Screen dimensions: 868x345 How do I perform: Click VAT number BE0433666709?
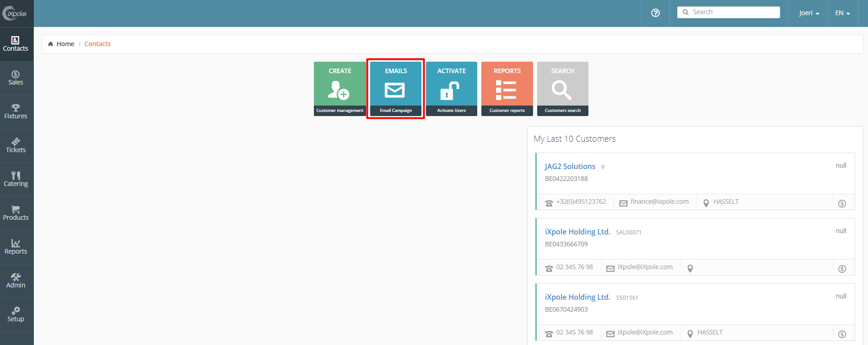point(566,244)
